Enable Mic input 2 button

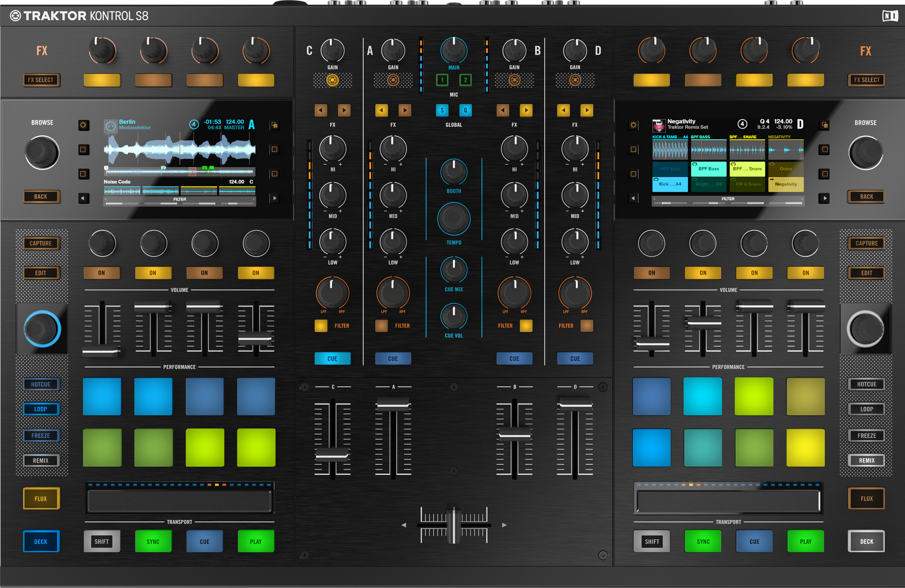click(465, 80)
